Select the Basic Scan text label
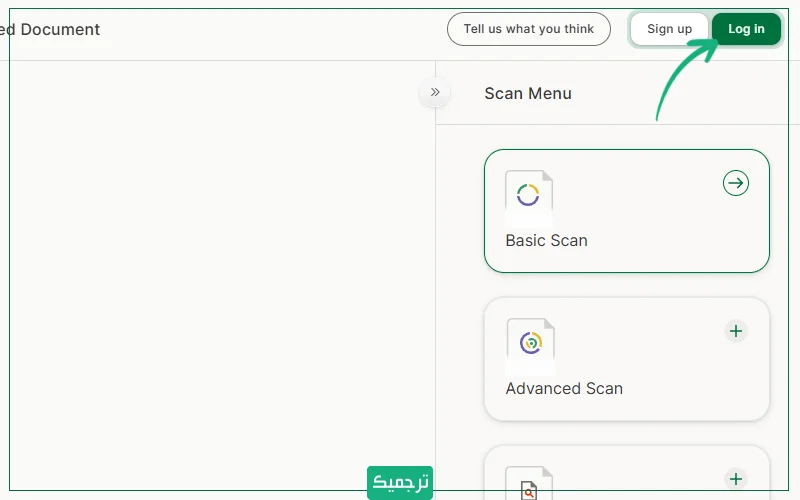 click(x=546, y=241)
